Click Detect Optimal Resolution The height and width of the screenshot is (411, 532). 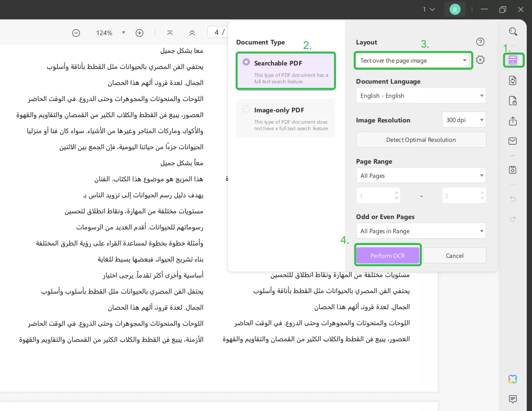tap(421, 139)
